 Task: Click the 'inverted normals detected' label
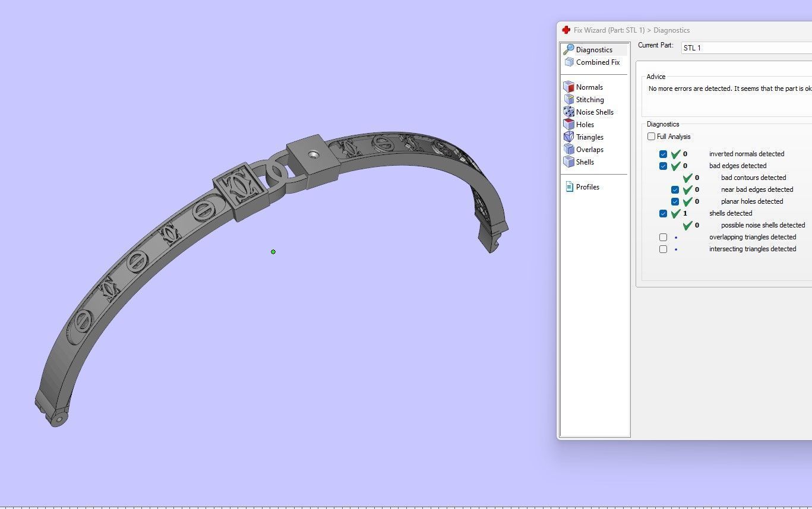[x=747, y=154]
